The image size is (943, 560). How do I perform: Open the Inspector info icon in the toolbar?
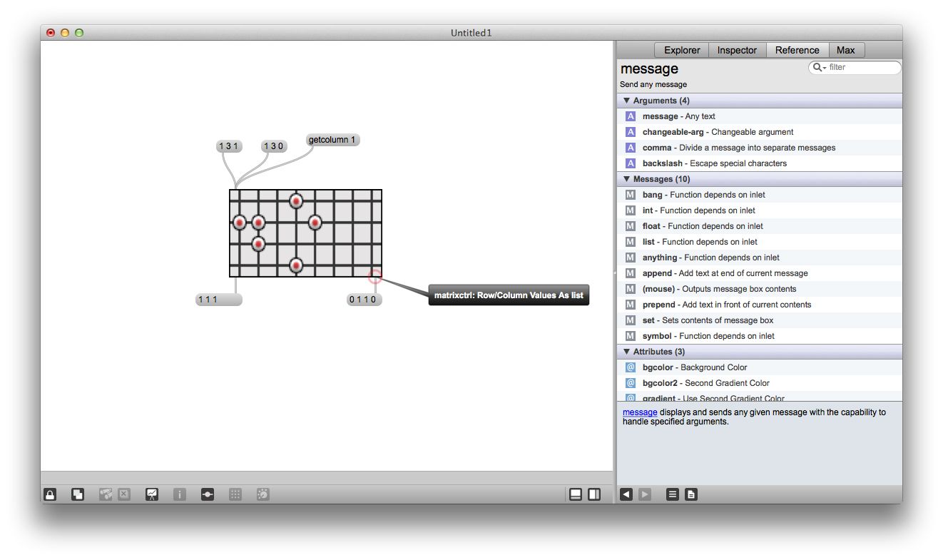179,494
